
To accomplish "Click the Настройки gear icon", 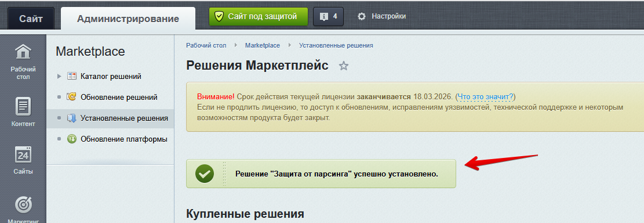I will click(362, 16).
